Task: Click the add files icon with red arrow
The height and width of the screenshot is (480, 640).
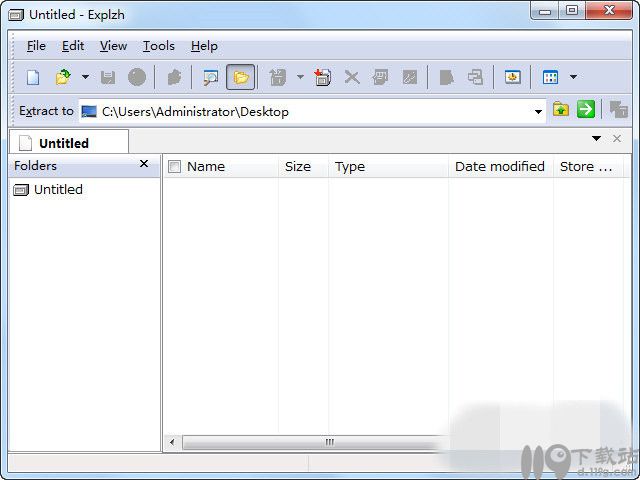Action: pyautogui.click(x=322, y=77)
